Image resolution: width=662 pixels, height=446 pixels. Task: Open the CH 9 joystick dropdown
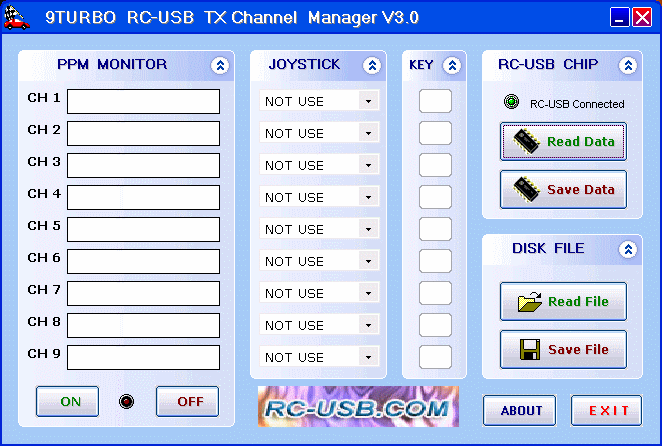(x=369, y=357)
